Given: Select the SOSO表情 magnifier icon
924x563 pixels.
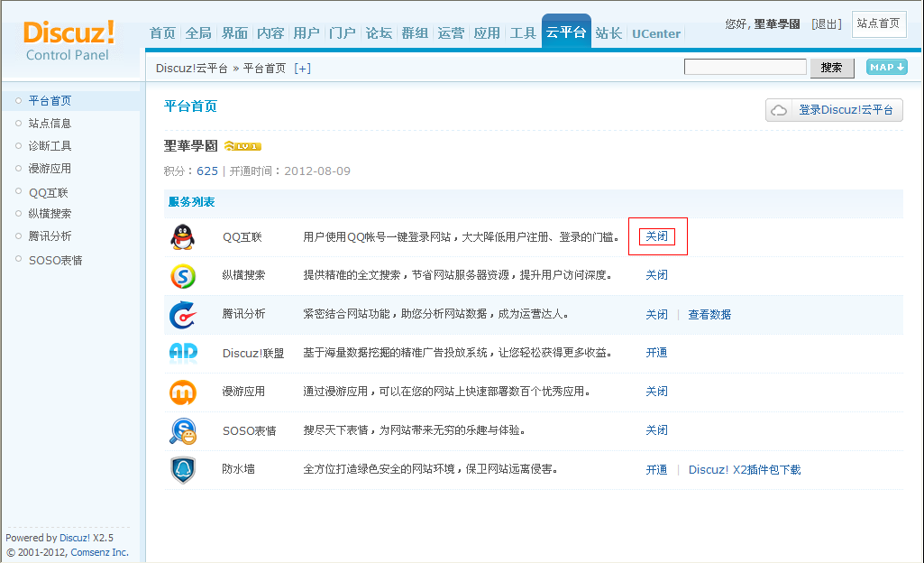Looking at the screenshot, I should [x=182, y=430].
